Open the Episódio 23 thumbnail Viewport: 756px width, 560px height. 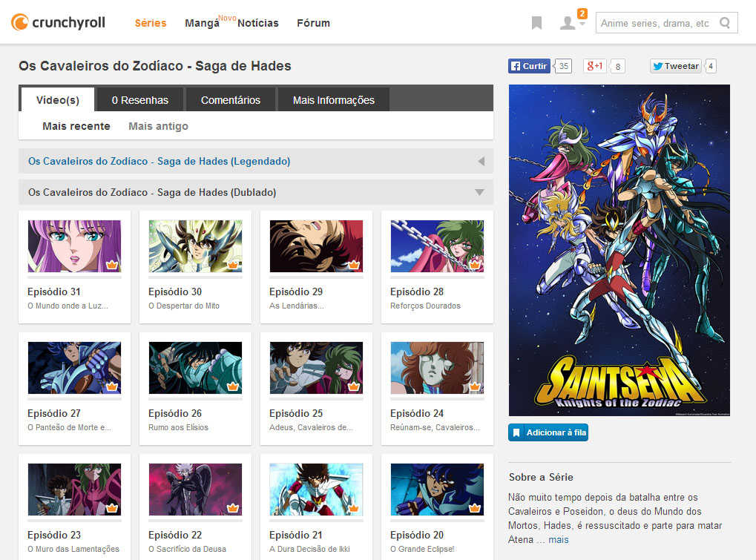tap(75, 489)
